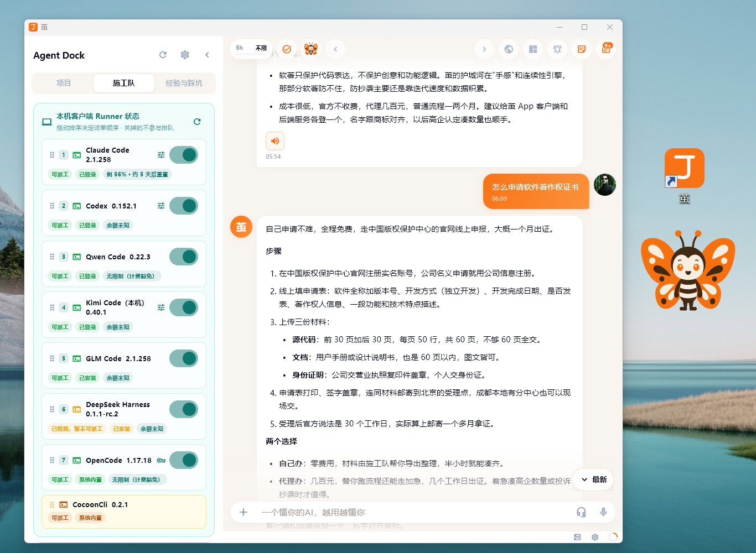Select the 施工队 tab

pos(123,83)
